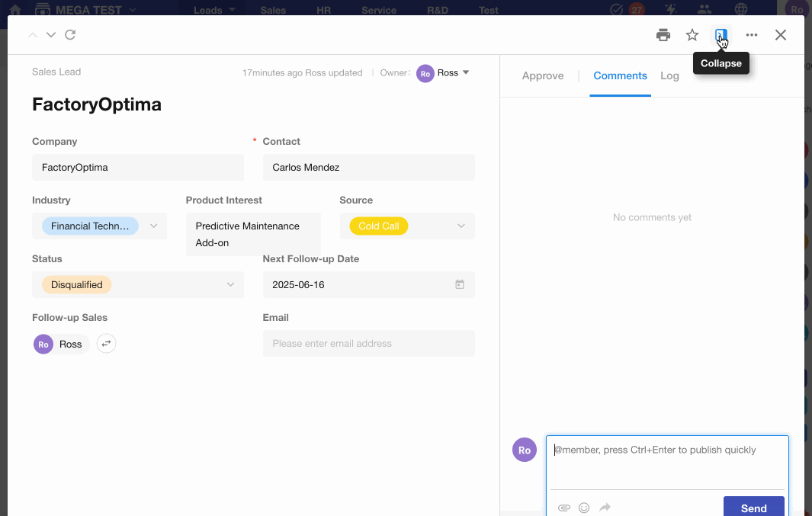
Task: Swap the Follow-up Sales member
Action: point(106,344)
